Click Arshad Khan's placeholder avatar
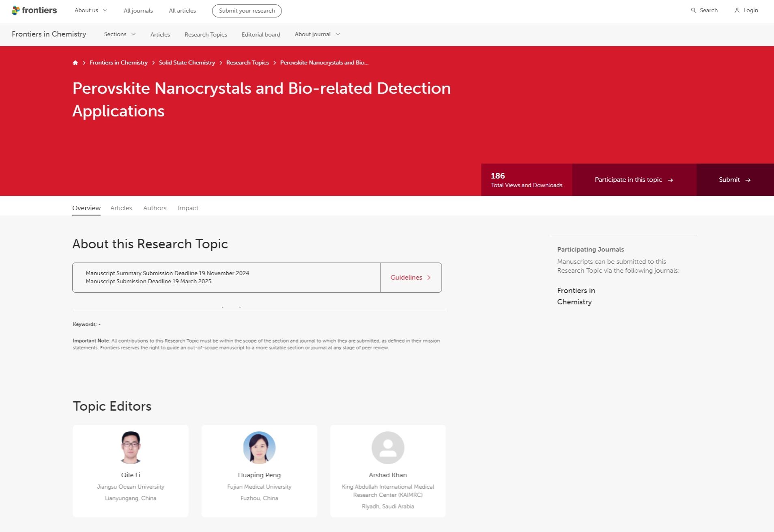The width and height of the screenshot is (774, 532). [388, 448]
